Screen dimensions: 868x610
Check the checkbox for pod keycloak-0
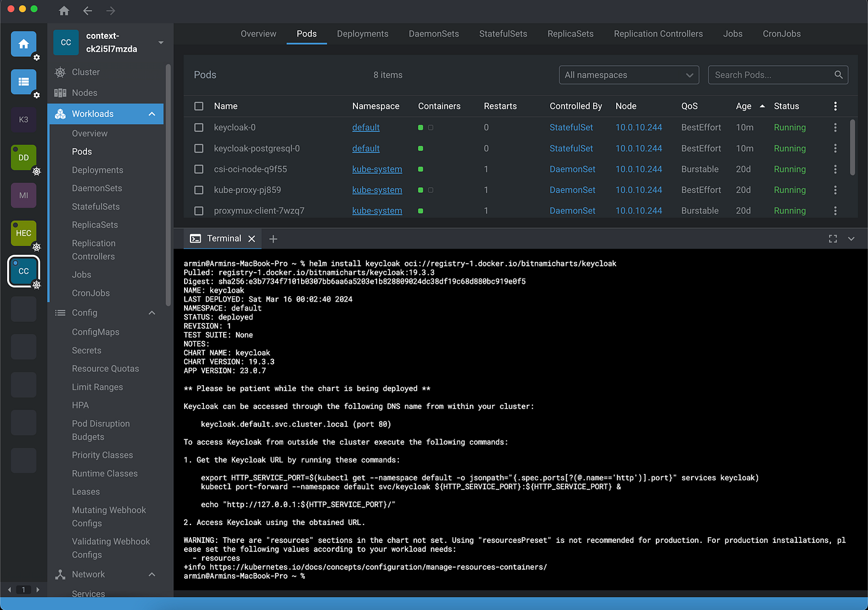(x=199, y=127)
